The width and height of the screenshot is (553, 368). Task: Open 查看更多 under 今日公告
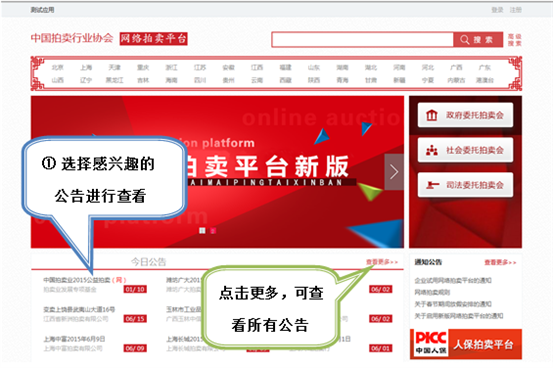(382, 262)
